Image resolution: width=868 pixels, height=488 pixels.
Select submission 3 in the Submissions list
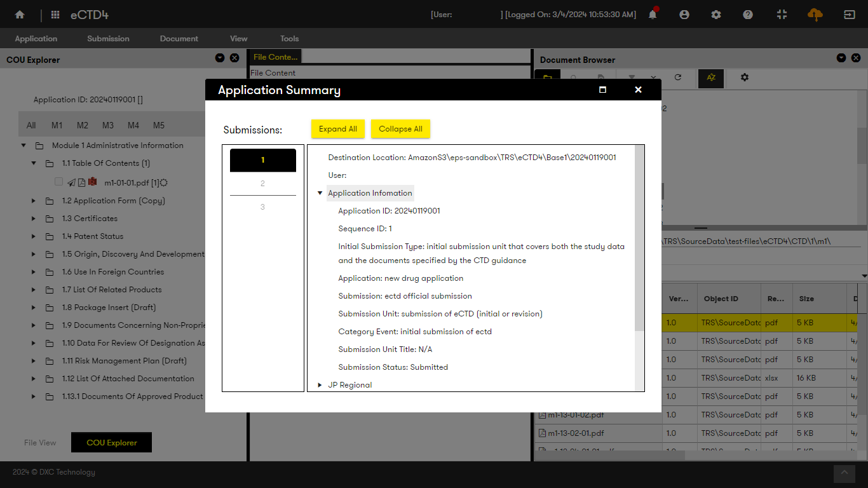coord(262,207)
